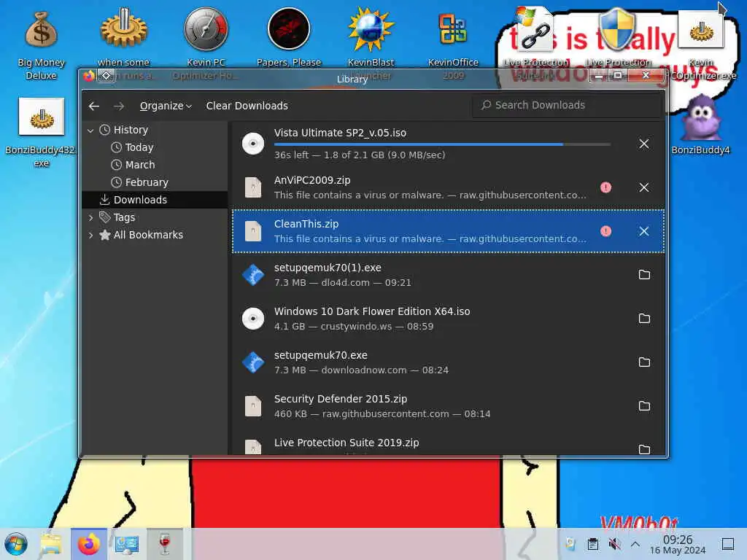This screenshot has width=747, height=560.
Task: Click malware warning icon for CleanThis.zip
Action: click(x=606, y=231)
